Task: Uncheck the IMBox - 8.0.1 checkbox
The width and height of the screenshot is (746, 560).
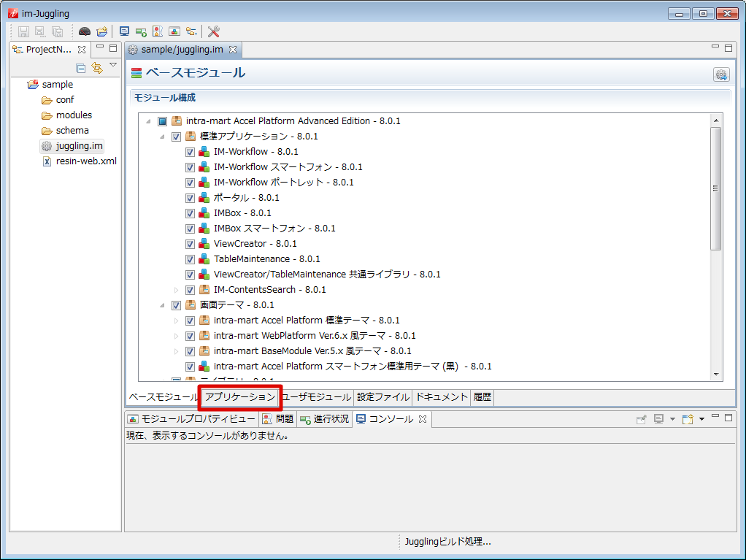Action: pyautogui.click(x=190, y=213)
